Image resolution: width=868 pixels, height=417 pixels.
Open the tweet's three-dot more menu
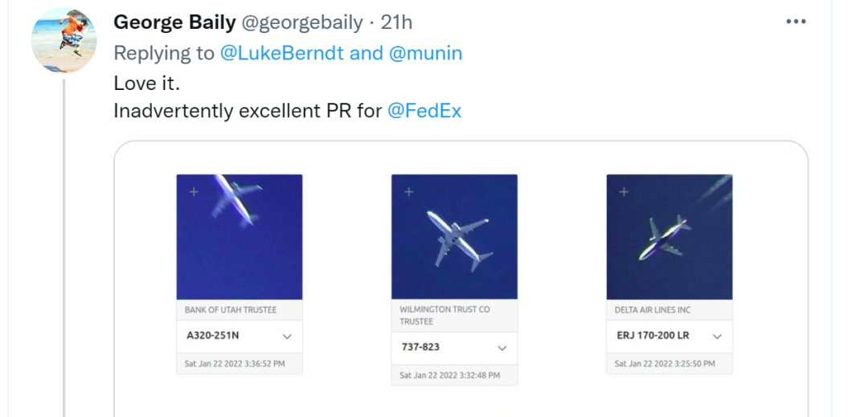(795, 22)
